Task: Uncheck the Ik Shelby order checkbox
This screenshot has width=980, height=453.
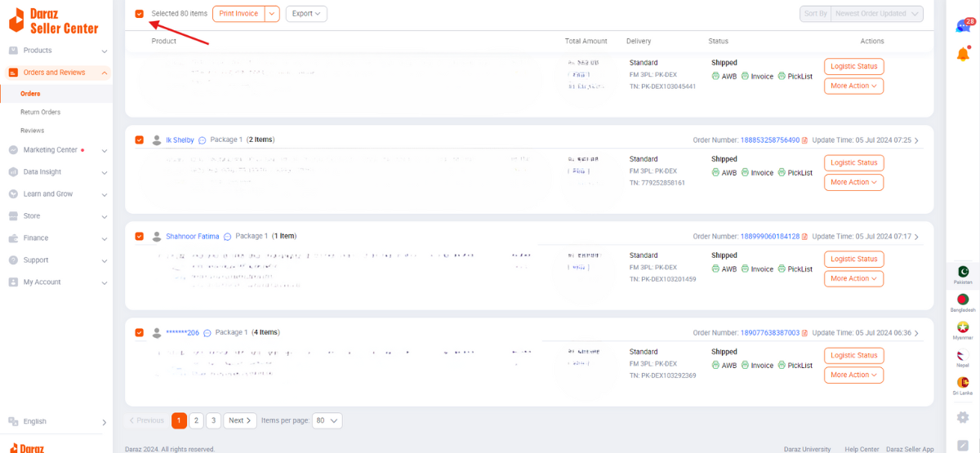Action: coord(140,140)
